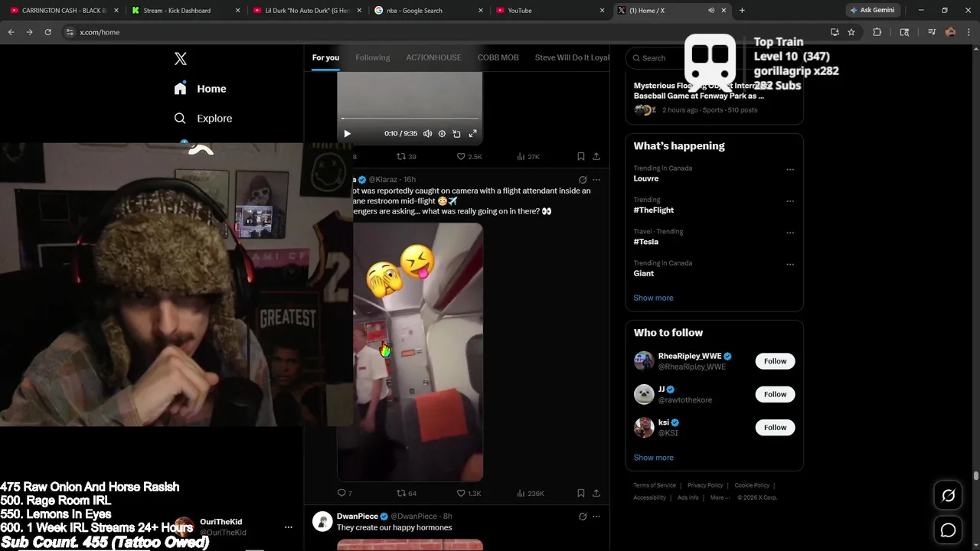Open more options for #Tesla trend
This screenshot has height=551, width=980.
click(790, 233)
